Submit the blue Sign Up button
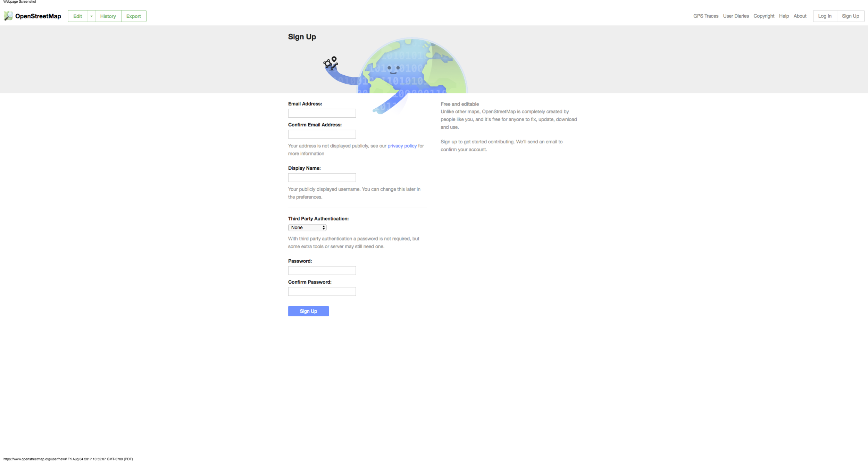This screenshot has height=461, width=868. (x=308, y=311)
